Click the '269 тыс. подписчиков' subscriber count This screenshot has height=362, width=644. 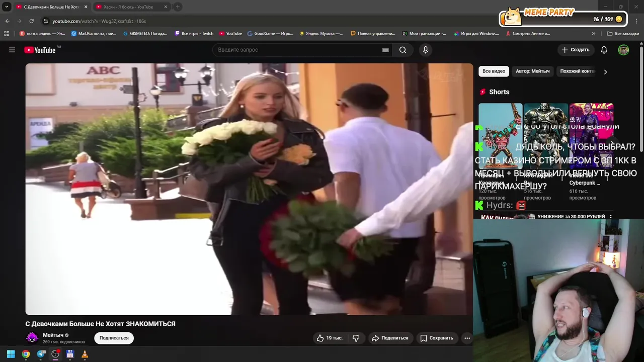coord(64,342)
